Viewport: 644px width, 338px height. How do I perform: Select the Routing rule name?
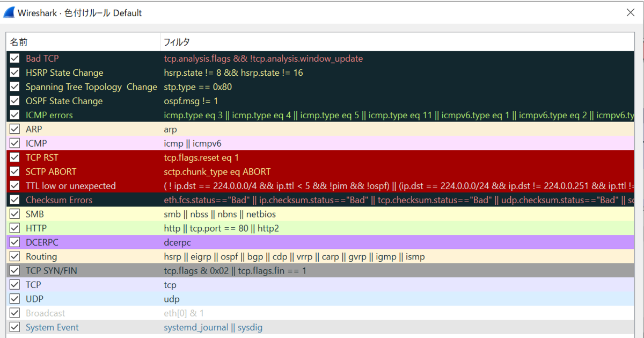(x=41, y=257)
